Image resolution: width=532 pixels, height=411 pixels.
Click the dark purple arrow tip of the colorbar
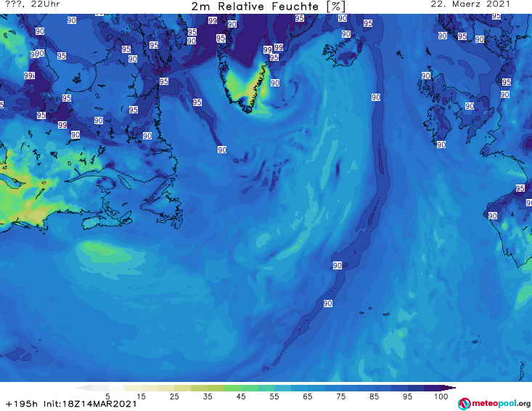click(449, 388)
